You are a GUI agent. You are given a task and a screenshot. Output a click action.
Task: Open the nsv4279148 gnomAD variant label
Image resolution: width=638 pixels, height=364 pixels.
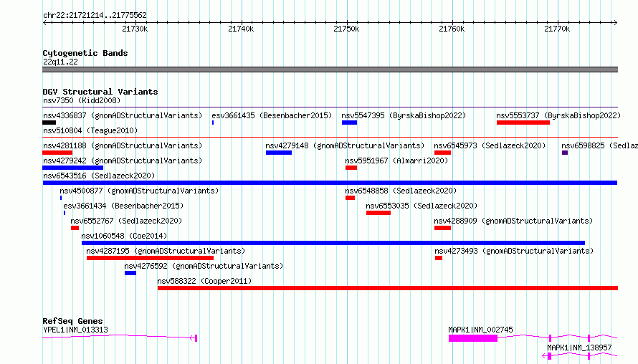[345, 145]
